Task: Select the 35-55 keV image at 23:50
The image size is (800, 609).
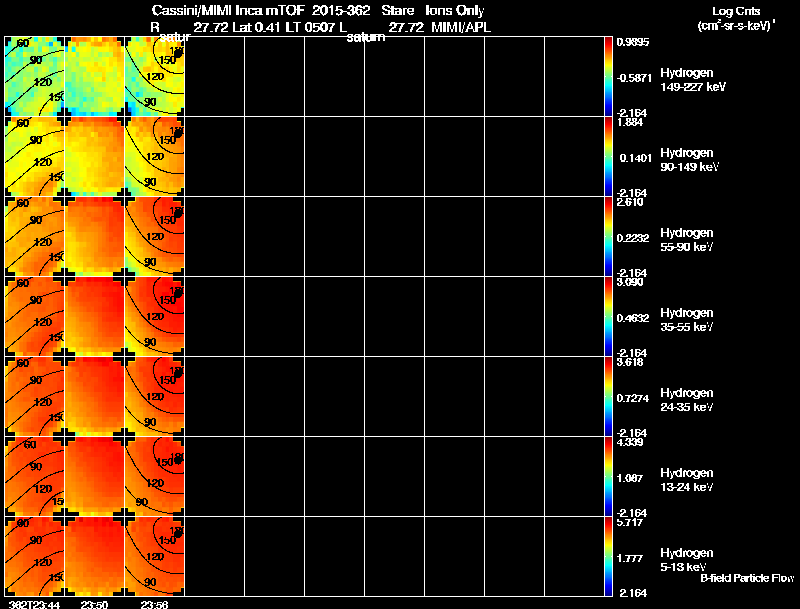Action: [x=94, y=317]
